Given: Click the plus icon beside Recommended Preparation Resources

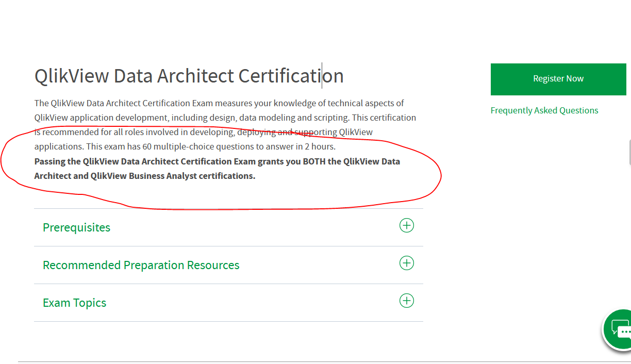Looking at the screenshot, I should [x=406, y=263].
